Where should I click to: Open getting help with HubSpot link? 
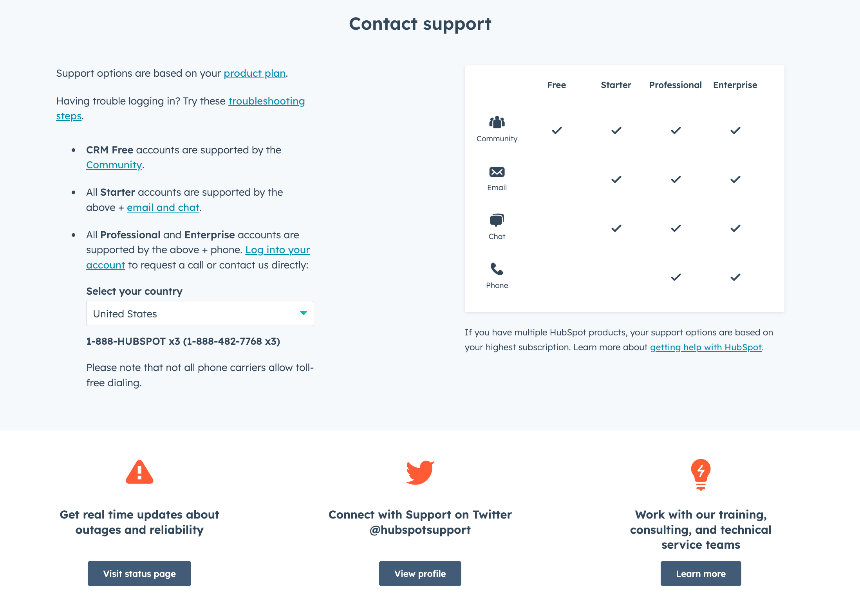click(x=706, y=347)
